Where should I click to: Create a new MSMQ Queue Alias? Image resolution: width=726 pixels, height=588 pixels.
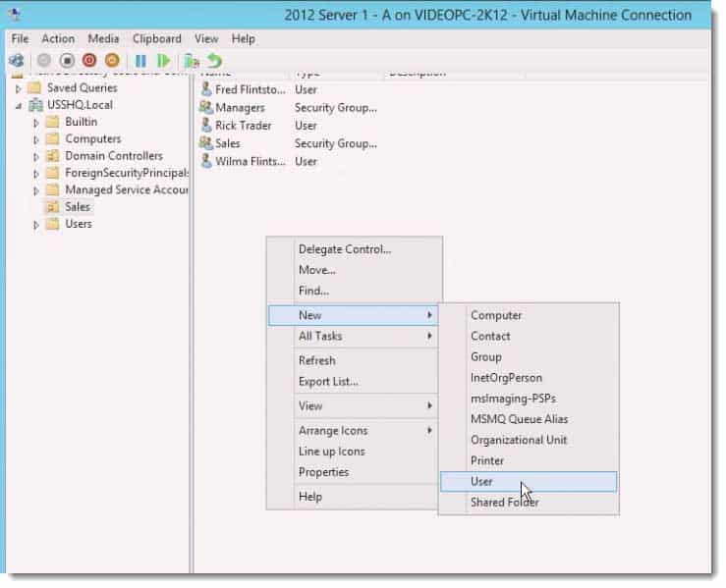pyautogui.click(x=529, y=419)
